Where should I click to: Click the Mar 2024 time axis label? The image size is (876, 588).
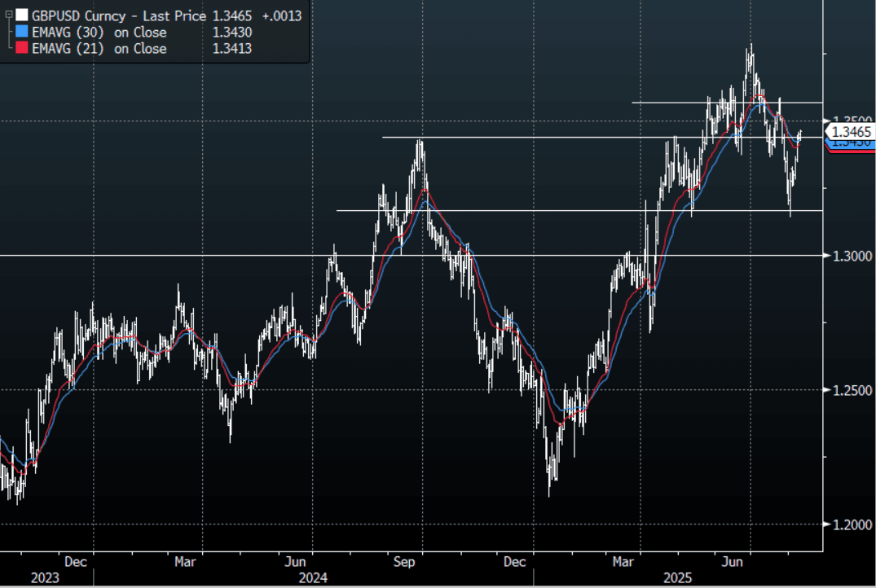point(185,562)
